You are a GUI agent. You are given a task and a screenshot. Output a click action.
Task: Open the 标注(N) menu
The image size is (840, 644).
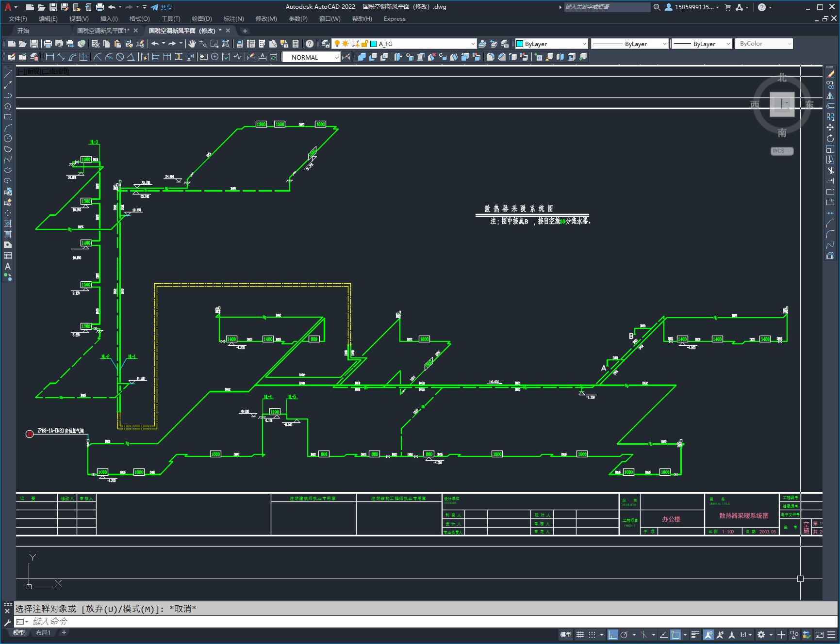tap(233, 18)
